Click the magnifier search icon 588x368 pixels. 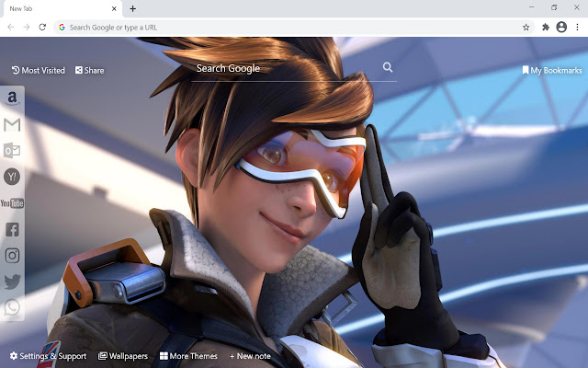(388, 67)
